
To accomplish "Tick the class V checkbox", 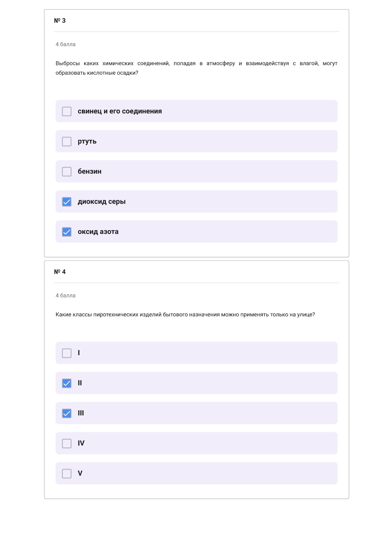I will (x=66, y=473).
